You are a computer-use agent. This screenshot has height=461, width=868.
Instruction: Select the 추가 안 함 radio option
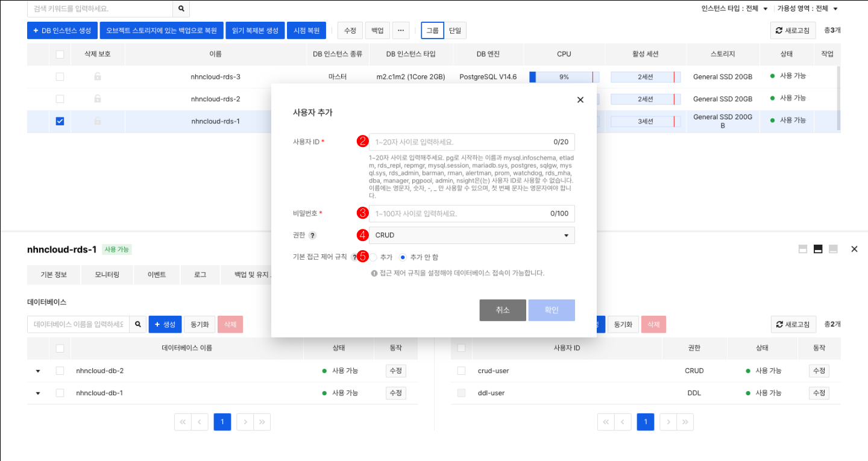click(403, 257)
